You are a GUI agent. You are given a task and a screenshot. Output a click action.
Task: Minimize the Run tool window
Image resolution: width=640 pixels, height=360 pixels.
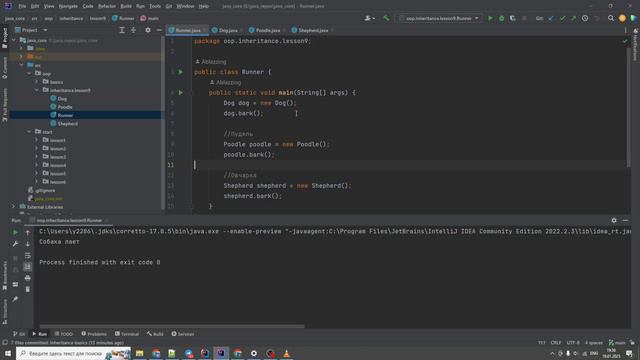coord(625,220)
